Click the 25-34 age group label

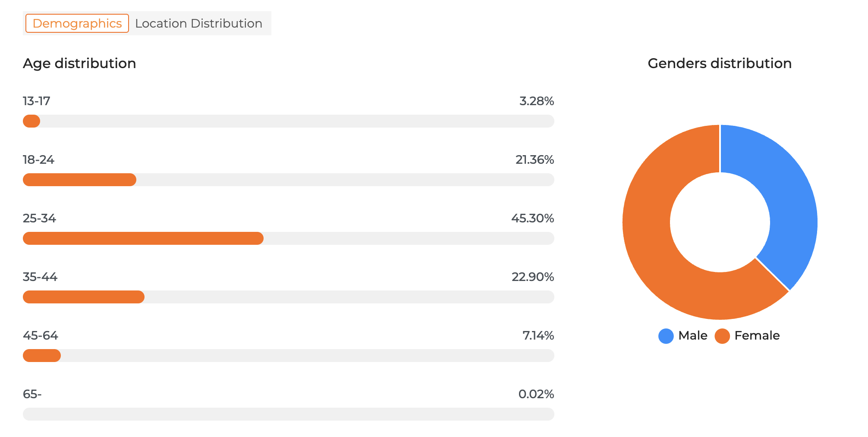tap(39, 218)
